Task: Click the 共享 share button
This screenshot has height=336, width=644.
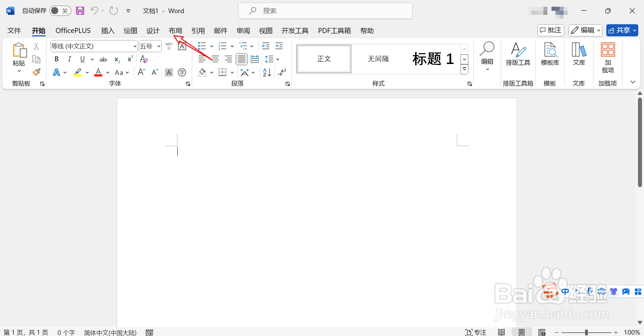Action: 622,30
